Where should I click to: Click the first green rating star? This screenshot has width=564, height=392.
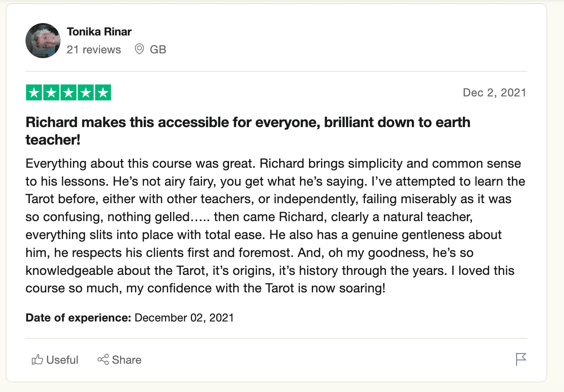(x=34, y=93)
